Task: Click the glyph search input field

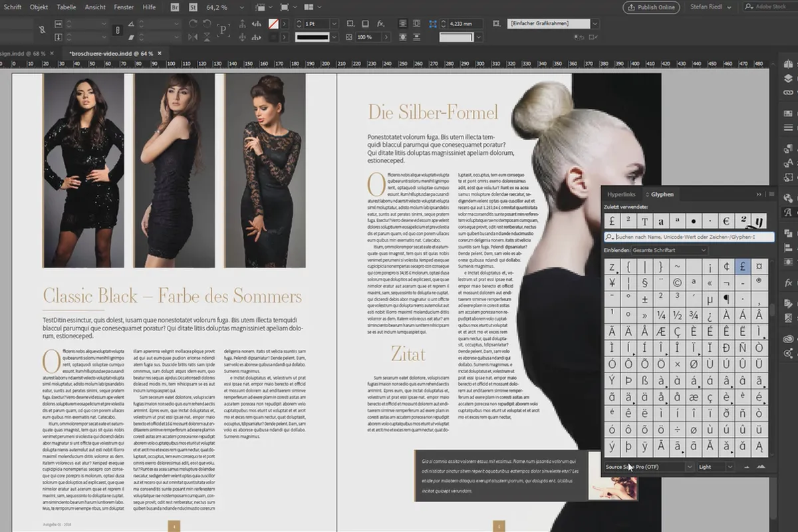Action: tap(689, 237)
